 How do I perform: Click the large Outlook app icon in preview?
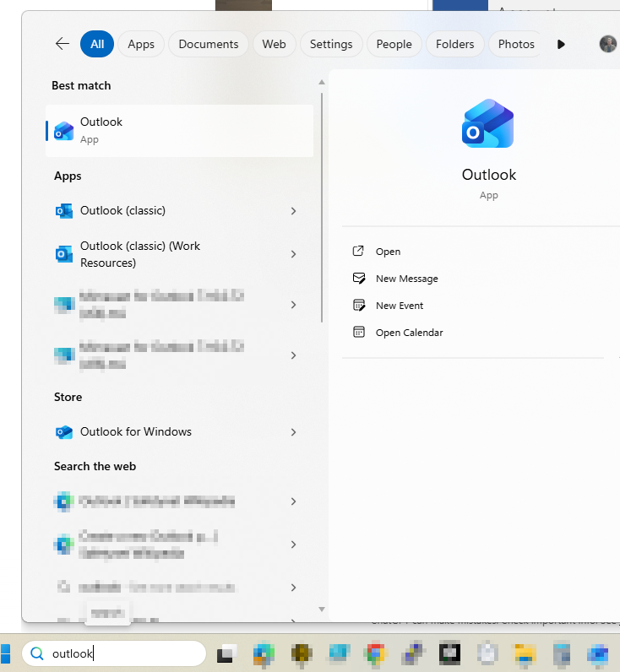[488, 125]
